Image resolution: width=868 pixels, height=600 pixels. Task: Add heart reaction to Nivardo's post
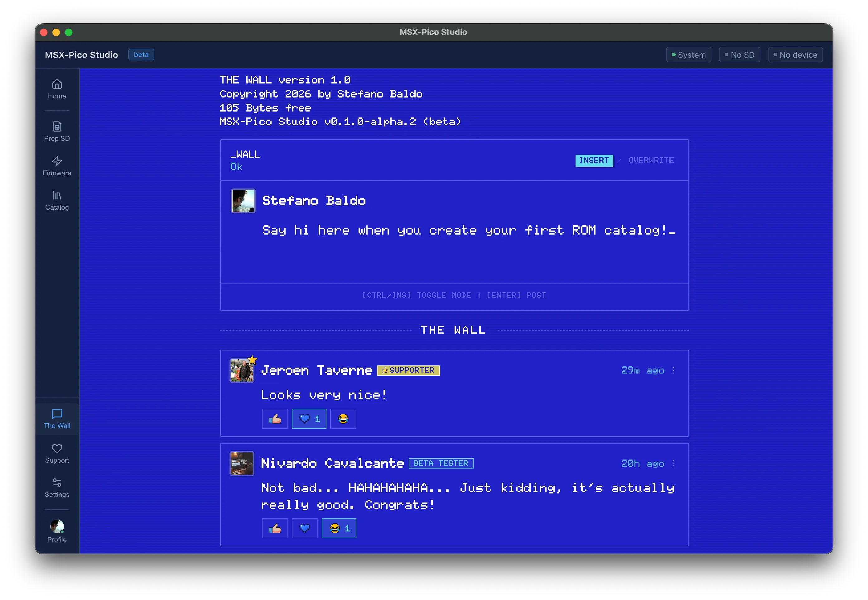[x=305, y=528]
